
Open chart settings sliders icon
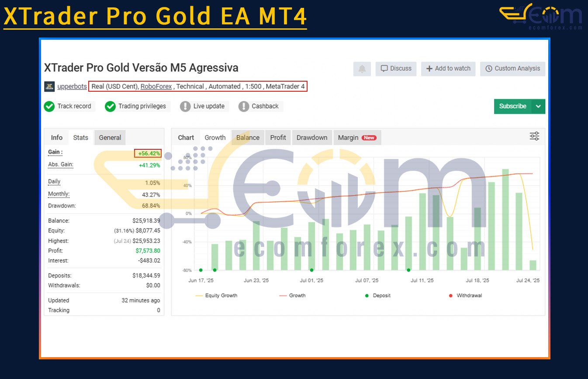534,136
